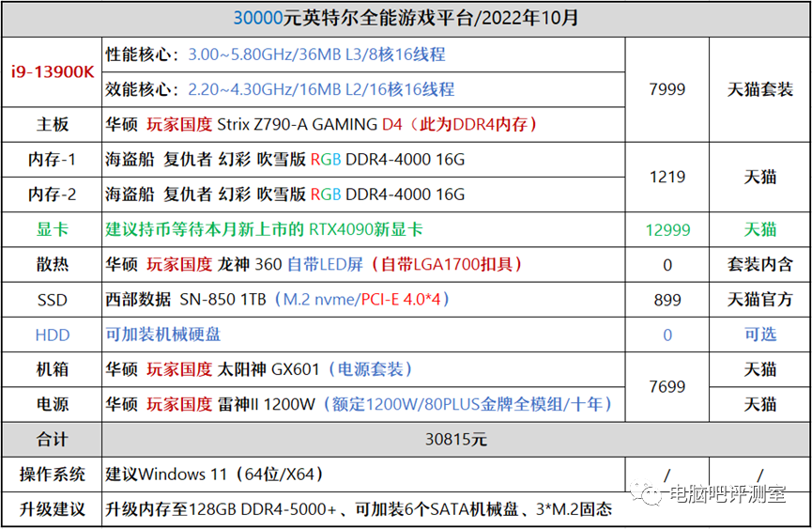
Task: Click the total 30815元
Action: tap(456, 440)
